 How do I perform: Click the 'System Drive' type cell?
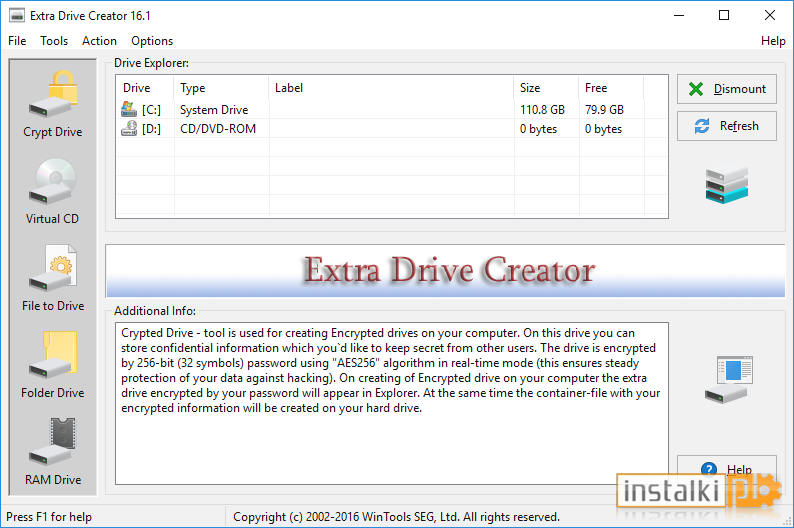[x=214, y=110]
